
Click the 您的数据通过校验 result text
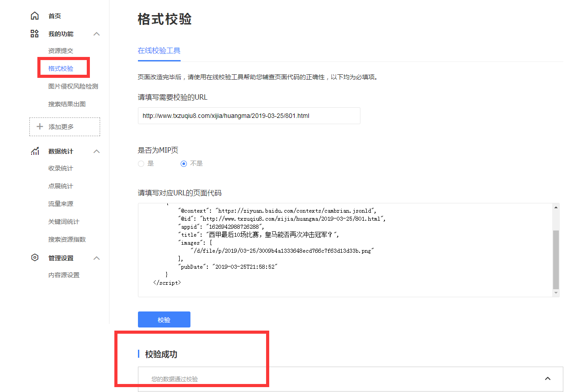174,379
